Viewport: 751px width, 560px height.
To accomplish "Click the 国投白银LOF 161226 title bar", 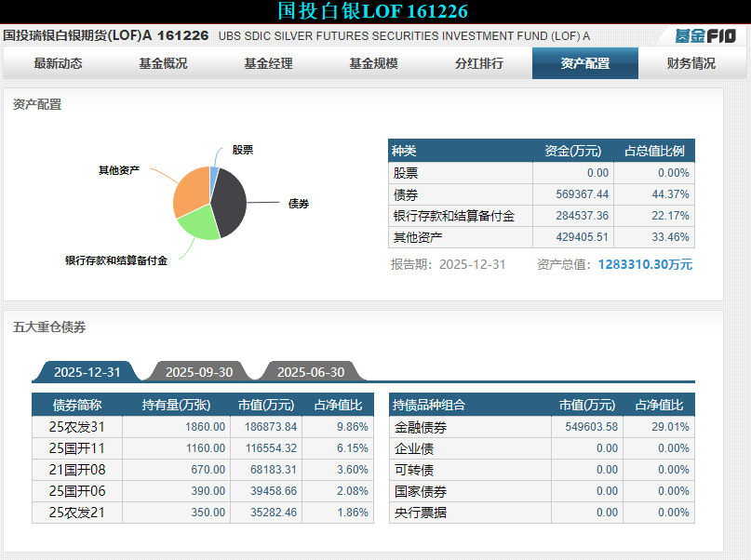I will (372, 11).
